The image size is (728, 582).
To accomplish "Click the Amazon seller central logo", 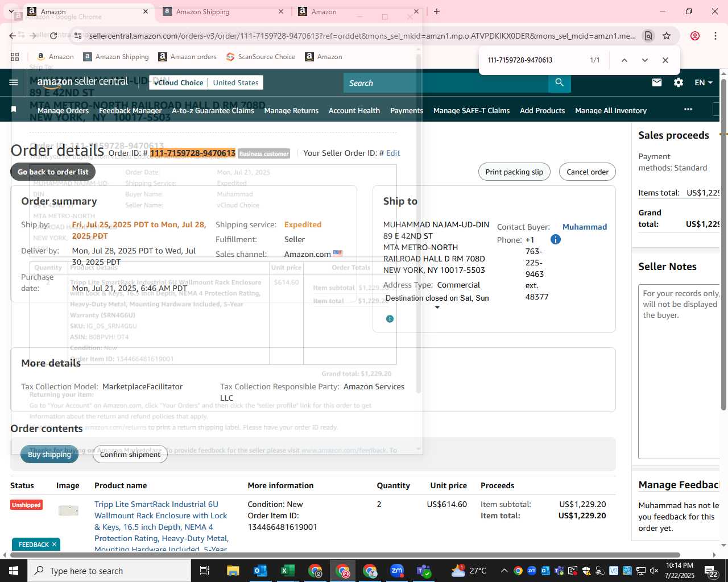I will [82, 82].
